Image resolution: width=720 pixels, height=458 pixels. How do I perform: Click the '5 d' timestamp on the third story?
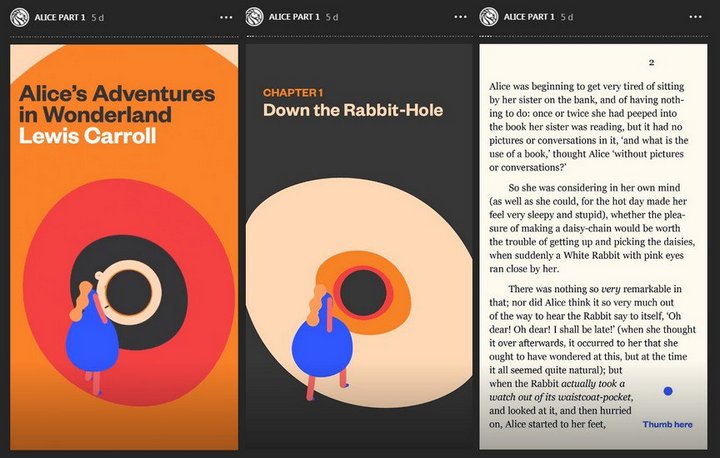click(567, 17)
